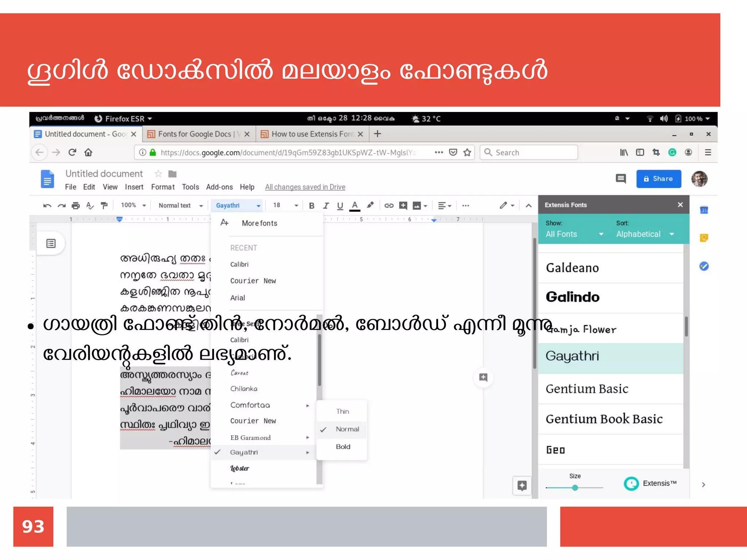
Task: Select Chilanka font in list
Action: click(x=244, y=389)
